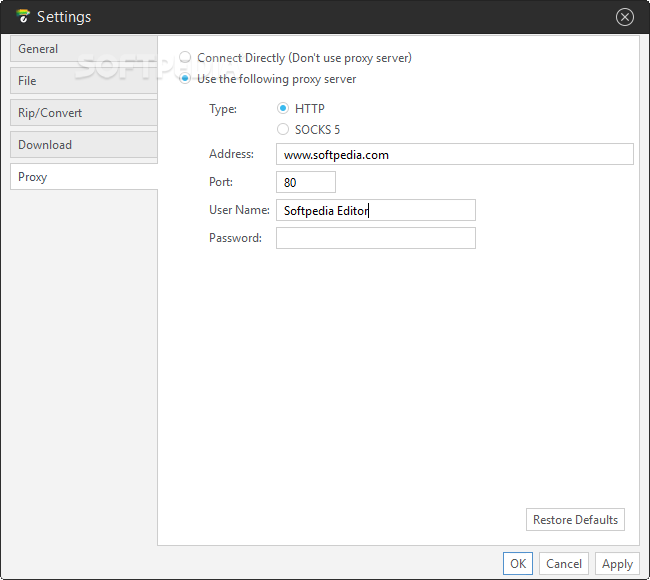Go to the Download settings tab

(84, 145)
